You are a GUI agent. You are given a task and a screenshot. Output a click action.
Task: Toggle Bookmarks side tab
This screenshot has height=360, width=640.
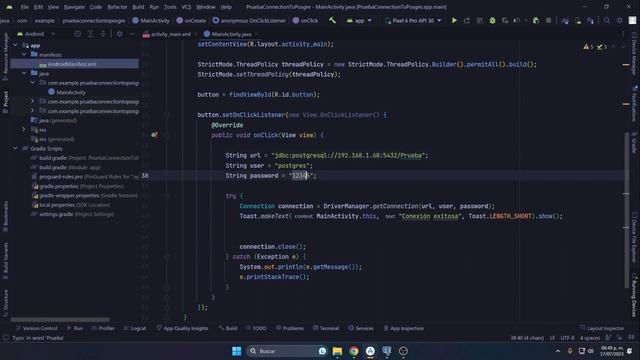point(5,216)
